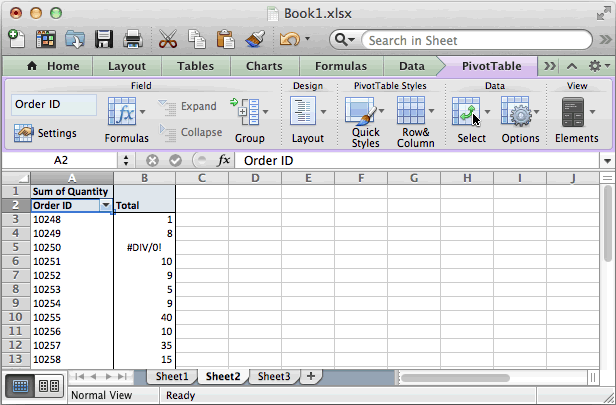Confirm entry with the checkmark button

[x=175, y=160]
